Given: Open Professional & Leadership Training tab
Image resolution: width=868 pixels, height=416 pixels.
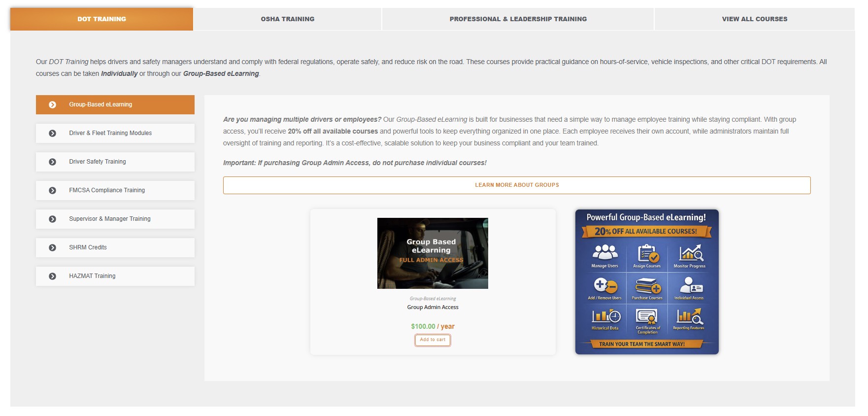Looking at the screenshot, I should pos(518,19).
